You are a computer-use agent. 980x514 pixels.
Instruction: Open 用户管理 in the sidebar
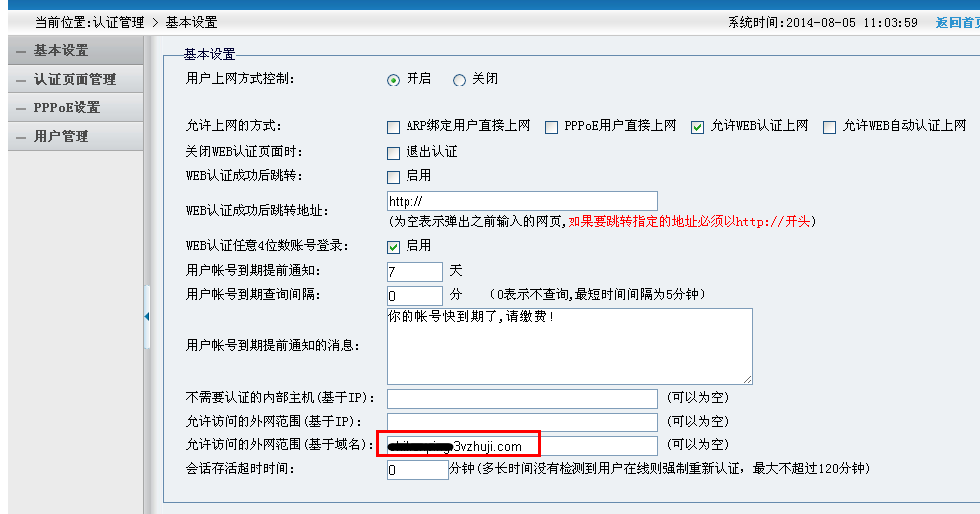pyautogui.click(x=62, y=136)
